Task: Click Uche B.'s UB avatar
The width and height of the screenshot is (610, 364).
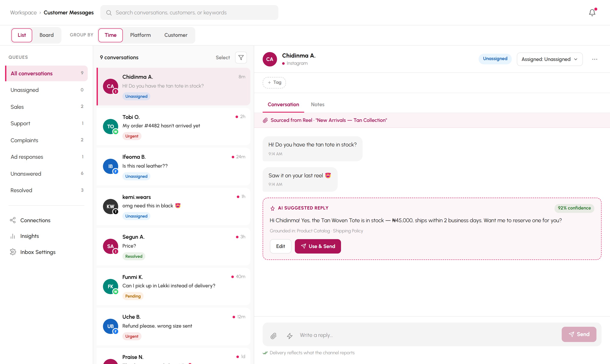Action: click(110, 326)
